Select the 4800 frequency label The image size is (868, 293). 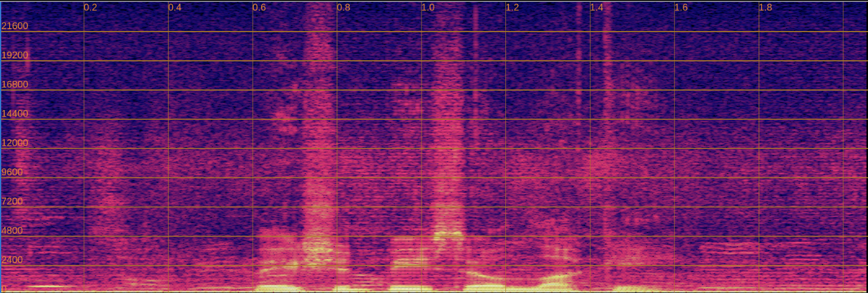(x=12, y=230)
